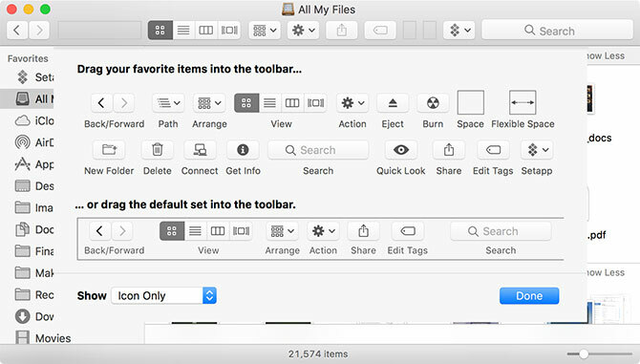Screen dimensions: 640x364
Task: Select the Edit Tags item in the palette
Action: click(x=493, y=150)
